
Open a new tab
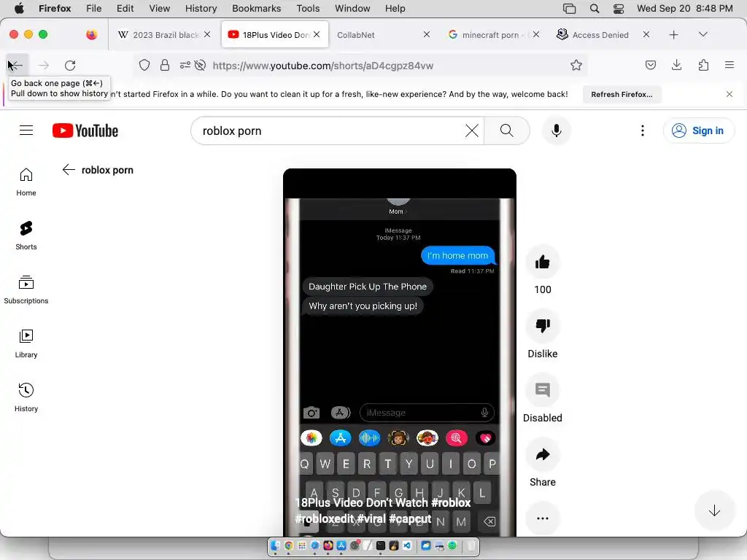pos(673,35)
